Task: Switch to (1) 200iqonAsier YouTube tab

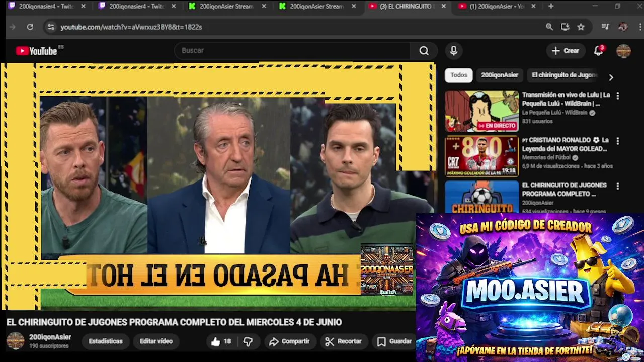Action: click(x=498, y=6)
